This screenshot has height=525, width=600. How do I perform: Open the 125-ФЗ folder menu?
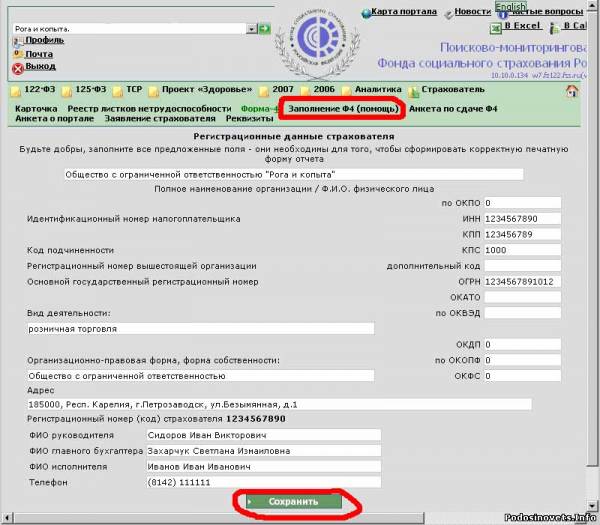91,90
